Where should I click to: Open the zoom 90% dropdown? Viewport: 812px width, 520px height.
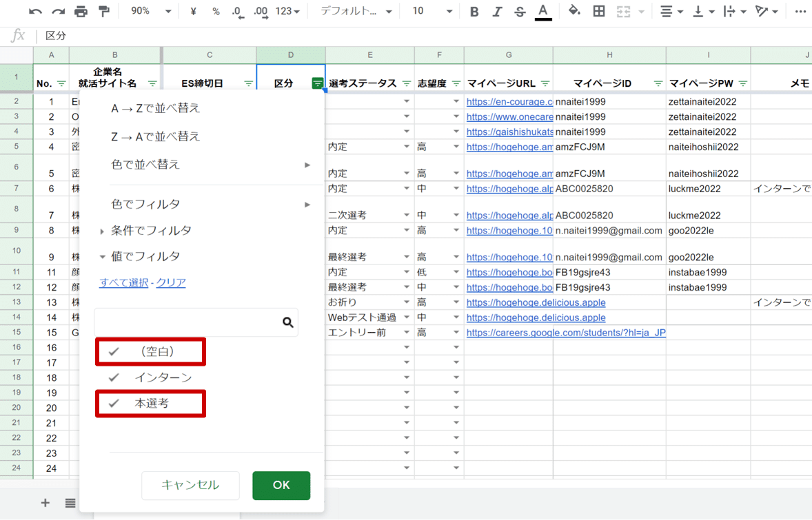pyautogui.click(x=151, y=11)
